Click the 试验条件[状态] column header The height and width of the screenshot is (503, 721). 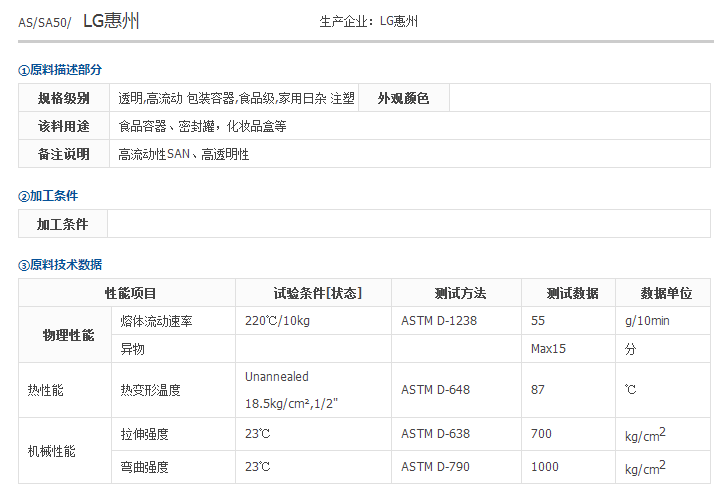pyautogui.click(x=314, y=293)
